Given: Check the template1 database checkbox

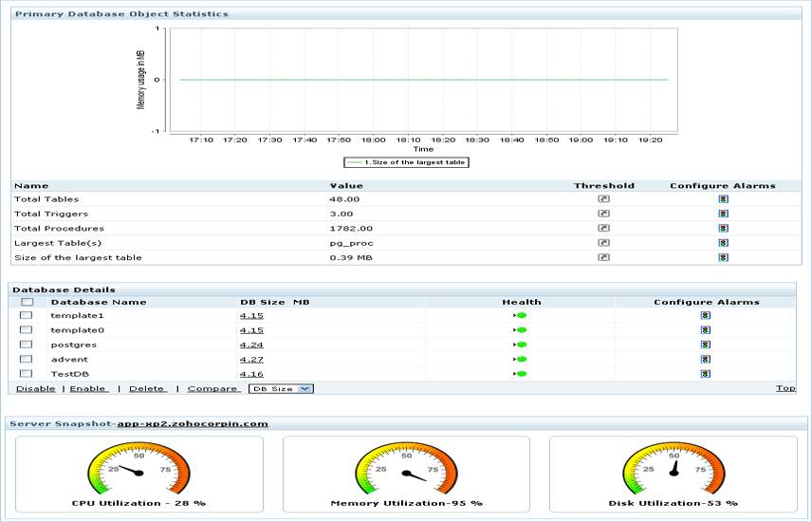Looking at the screenshot, I should pos(27,315).
